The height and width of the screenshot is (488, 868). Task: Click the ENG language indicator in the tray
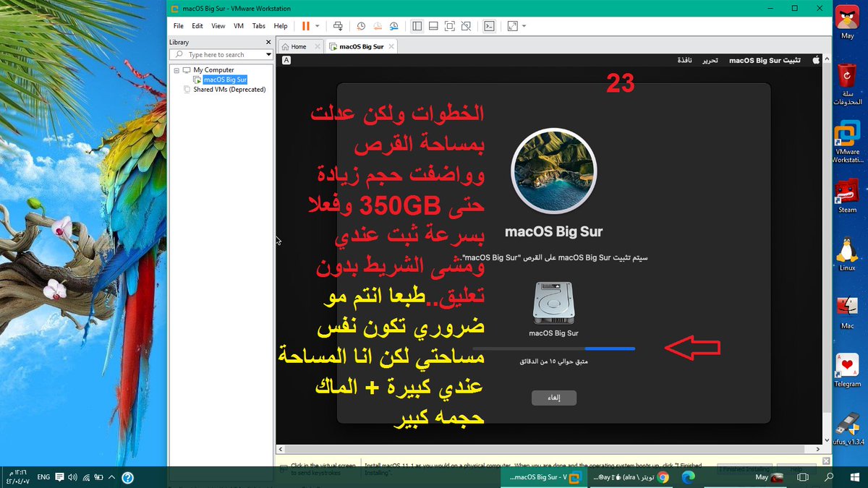(x=43, y=477)
